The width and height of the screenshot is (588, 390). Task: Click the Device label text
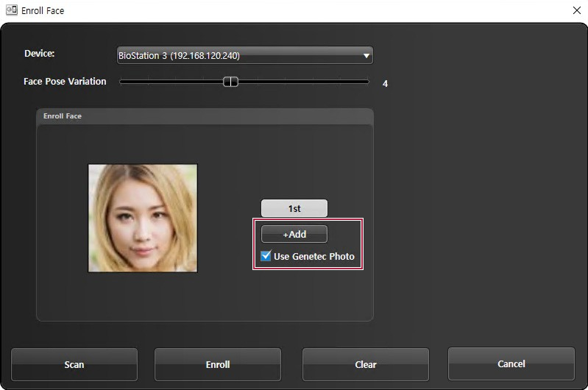point(39,54)
